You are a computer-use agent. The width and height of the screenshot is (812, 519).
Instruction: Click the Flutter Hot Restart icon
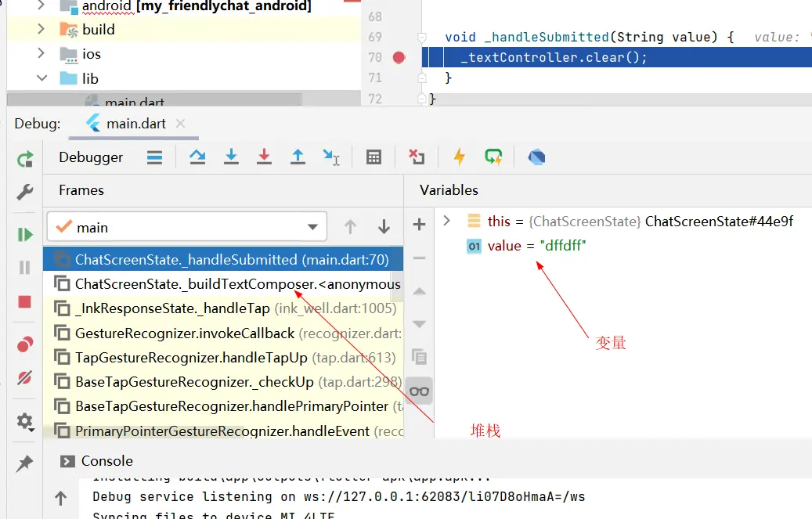pos(493,157)
